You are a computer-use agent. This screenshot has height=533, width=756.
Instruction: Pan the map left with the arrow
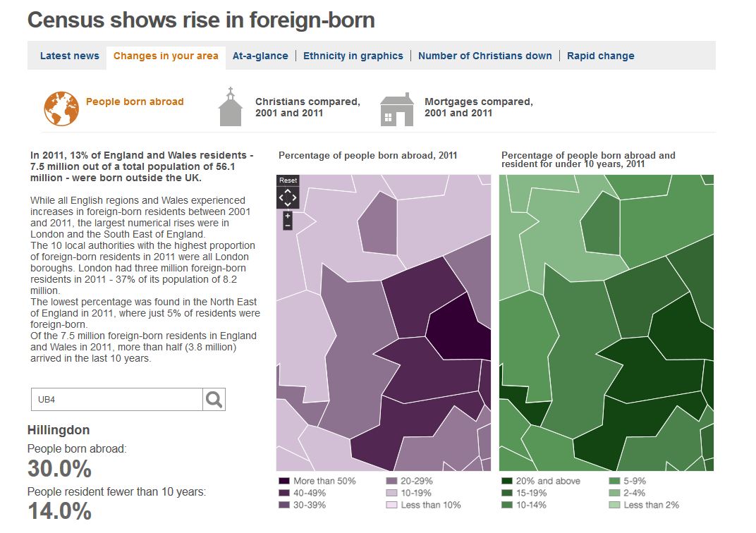coord(281,198)
